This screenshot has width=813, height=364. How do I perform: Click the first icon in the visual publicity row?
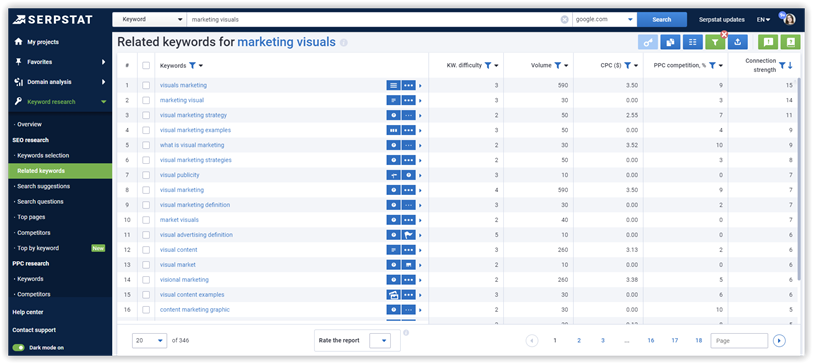coord(394,175)
